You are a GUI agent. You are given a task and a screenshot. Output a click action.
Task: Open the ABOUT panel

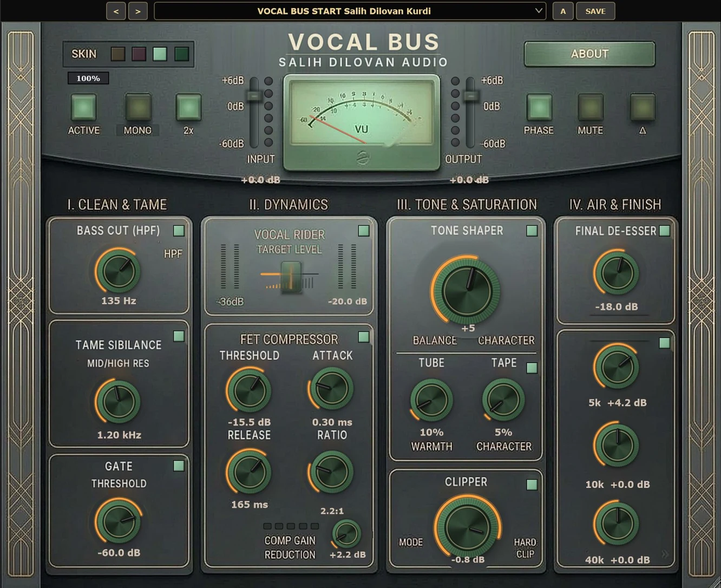(589, 54)
